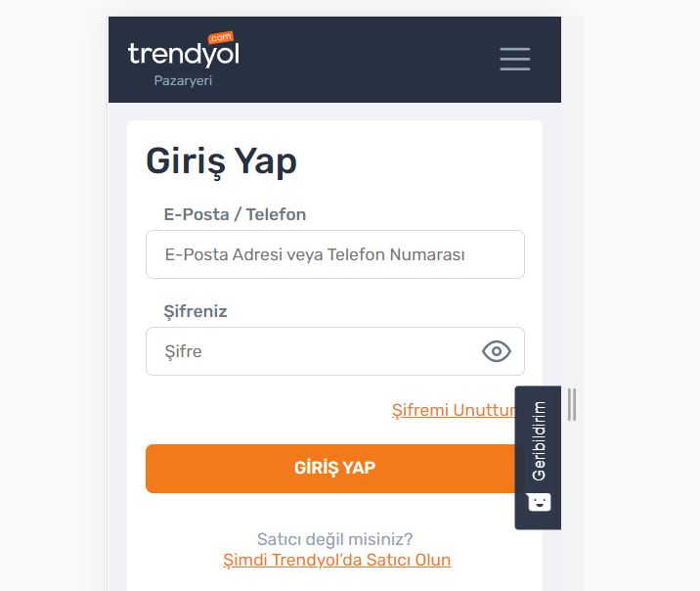This screenshot has width=700, height=591.
Task: Click the E-Posta / Telefon label
Action: (x=236, y=214)
